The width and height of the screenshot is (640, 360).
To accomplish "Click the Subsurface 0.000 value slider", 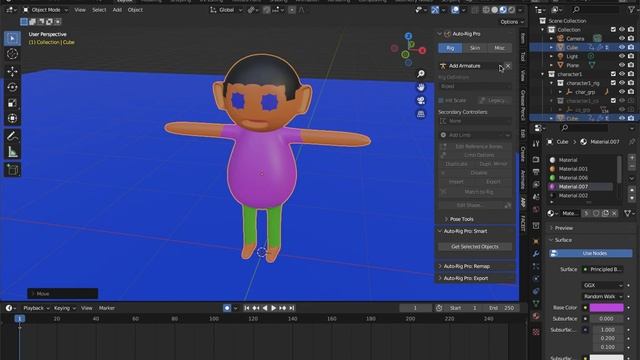I will 607,318.
